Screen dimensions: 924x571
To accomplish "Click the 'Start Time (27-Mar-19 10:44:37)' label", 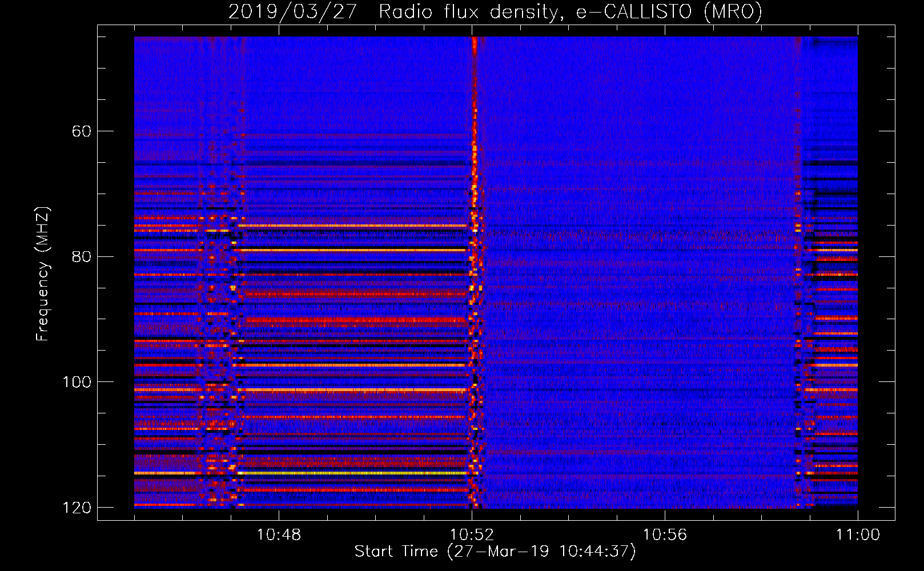I will pos(495,552).
